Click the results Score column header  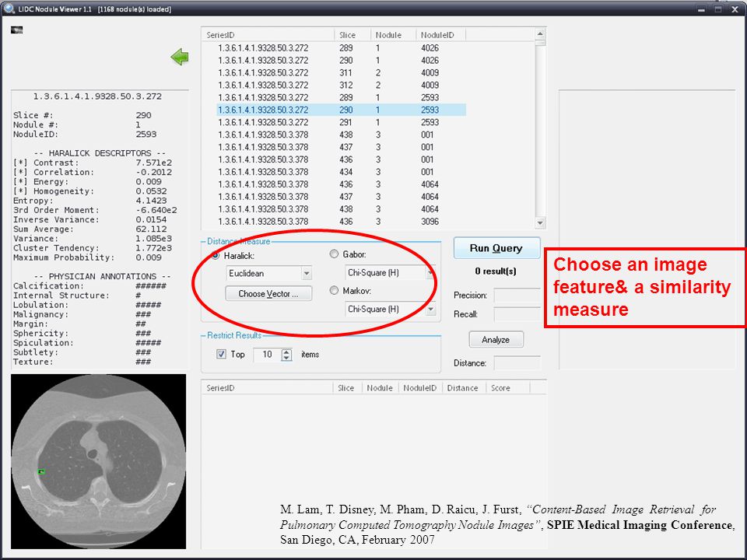point(507,388)
